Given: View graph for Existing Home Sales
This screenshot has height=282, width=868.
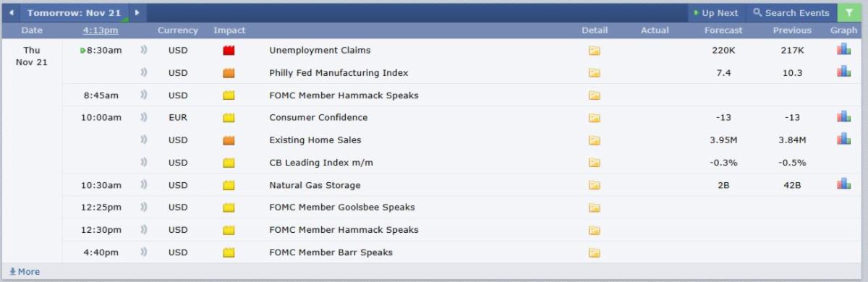Looking at the screenshot, I should tap(843, 139).
